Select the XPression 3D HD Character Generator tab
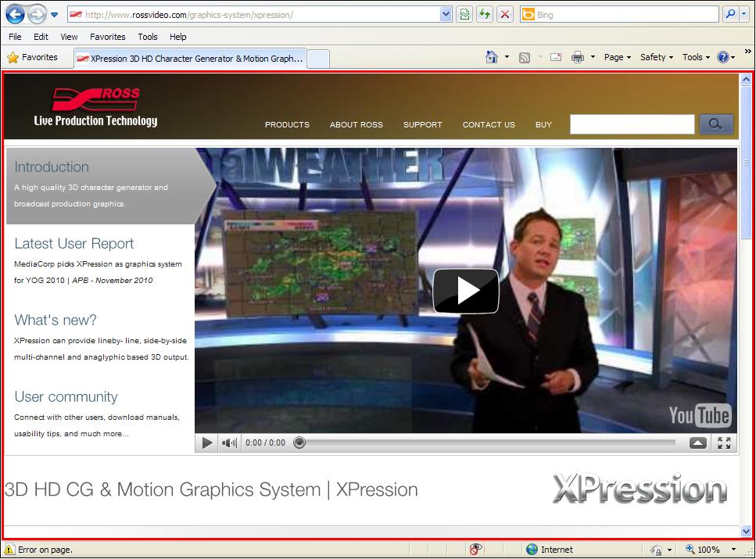This screenshot has height=559, width=756. click(190, 59)
